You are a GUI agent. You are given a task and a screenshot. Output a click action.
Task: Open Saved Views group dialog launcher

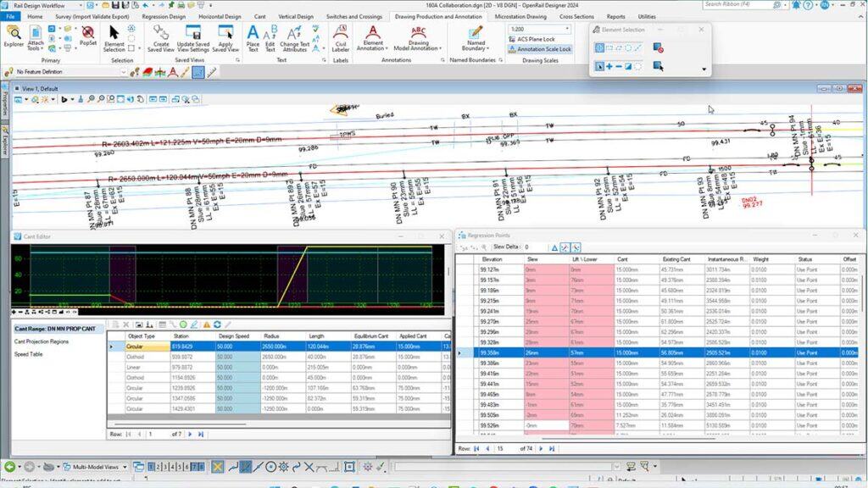click(237, 60)
